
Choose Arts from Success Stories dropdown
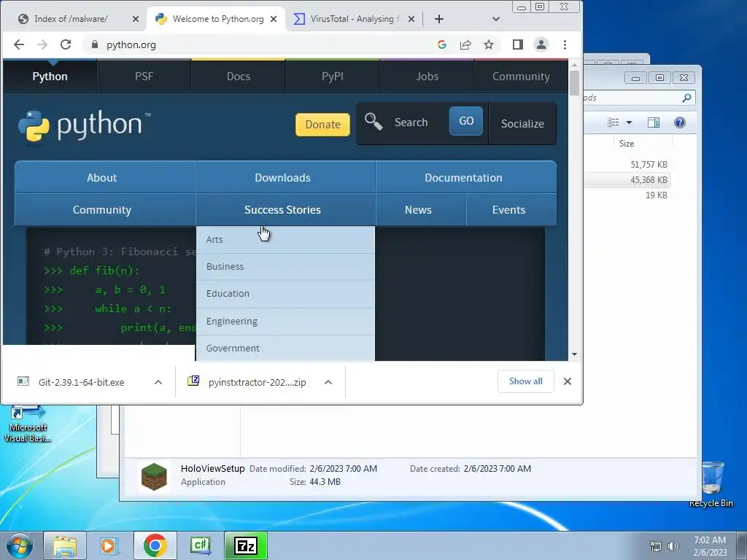tap(285, 239)
